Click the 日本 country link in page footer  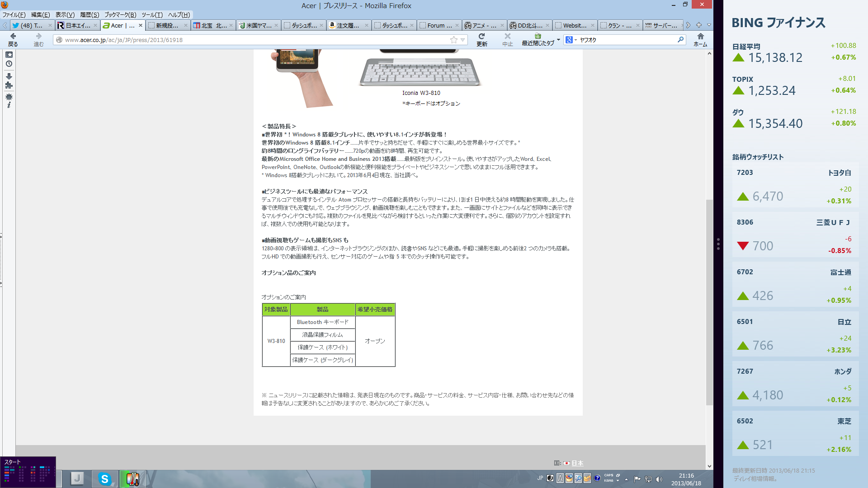click(577, 463)
